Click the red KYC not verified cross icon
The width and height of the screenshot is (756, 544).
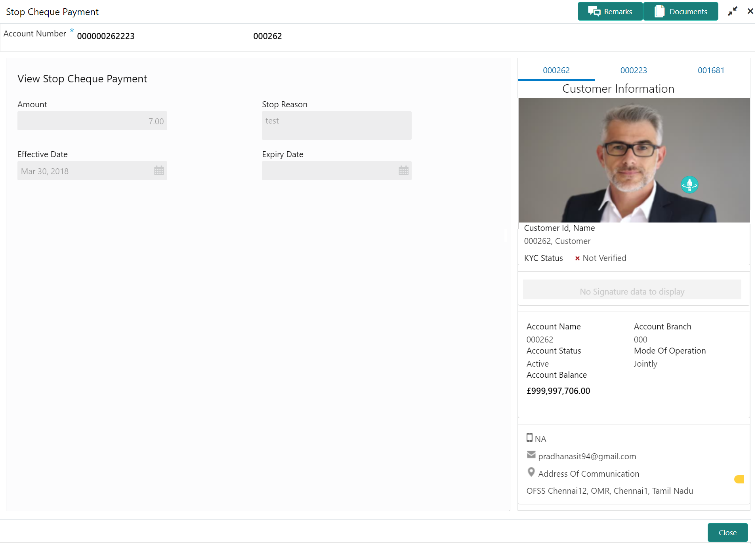click(577, 258)
